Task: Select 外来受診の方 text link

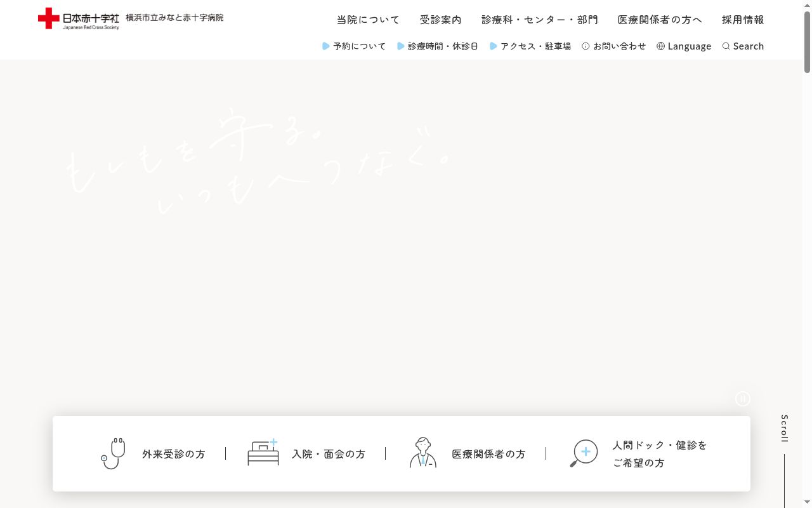Action: coord(174,454)
